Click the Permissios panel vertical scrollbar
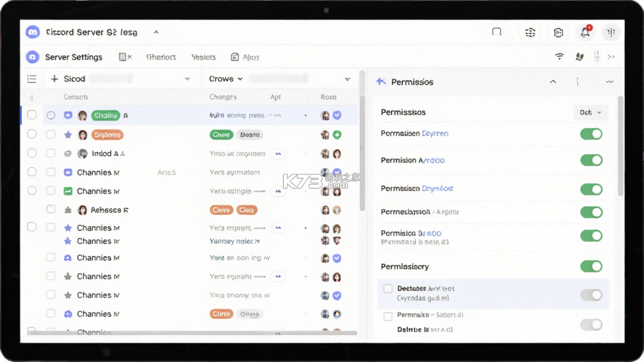The width and height of the screenshot is (644, 362). coord(620,146)
